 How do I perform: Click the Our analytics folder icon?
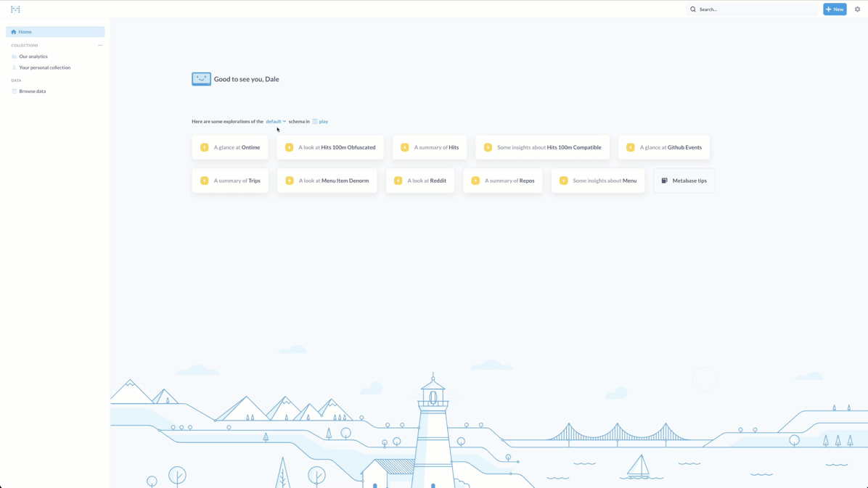click(x=14, y=57)
